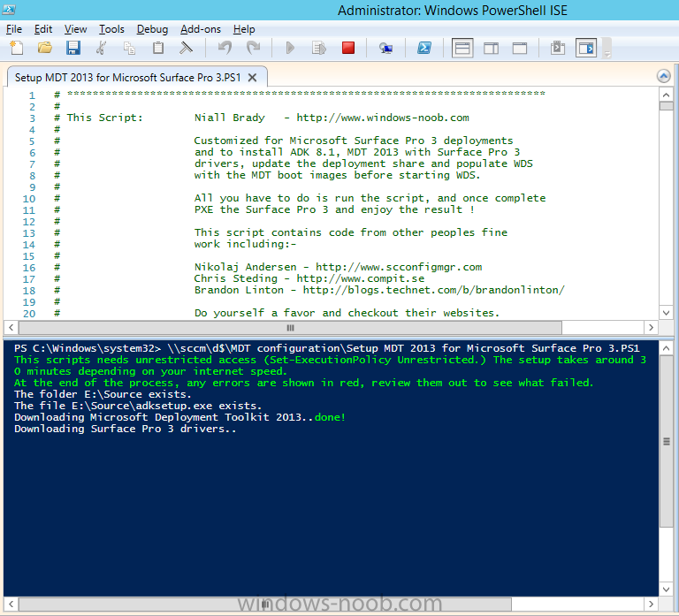
Task: Open New Remote PowerShell Tab icon
Action: point(385,48)
